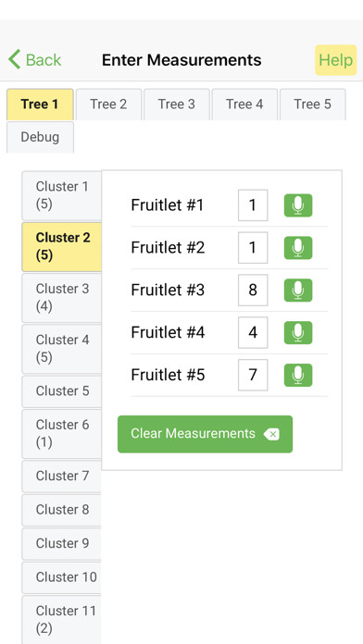The image size is (363, 644).
Task: Open the Debug tab
Action: click(40, 137)
